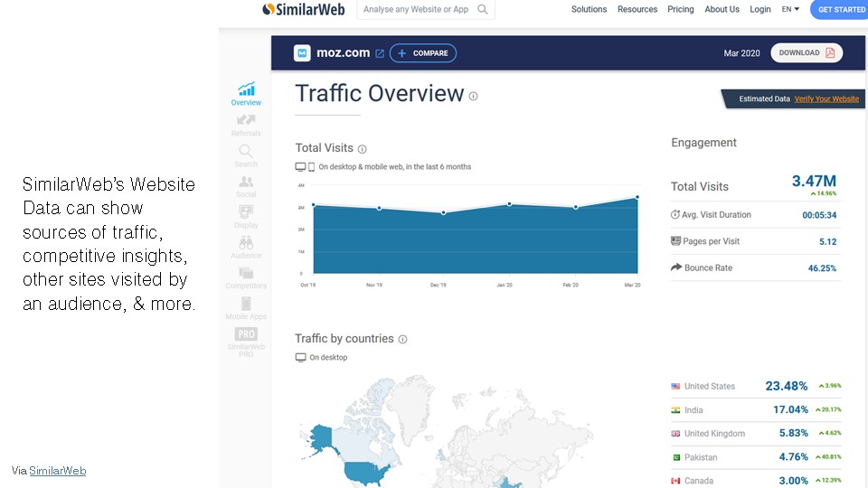The image size is (868, 488).
Task: Click the DOWNLOAD PDF button
Action: [807, 53]
